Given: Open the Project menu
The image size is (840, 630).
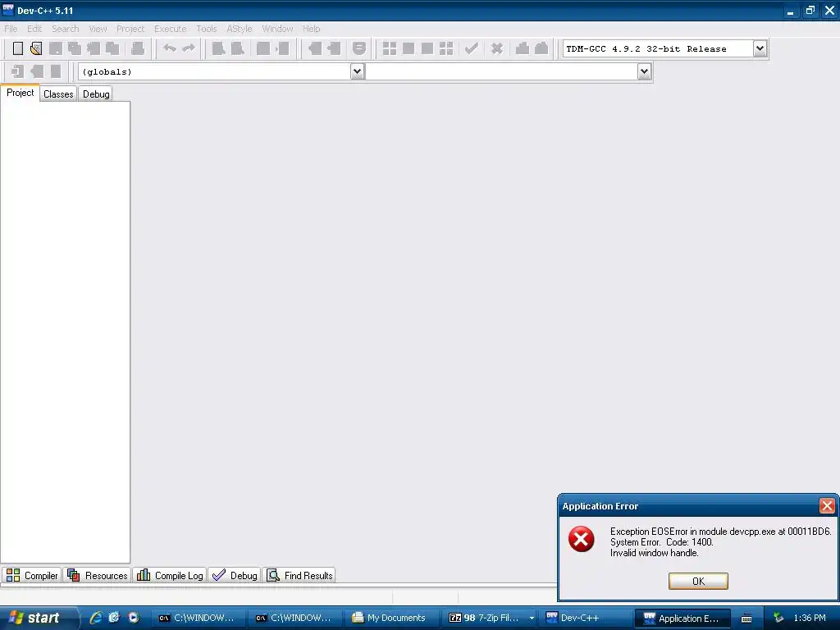Looking at the screenshot, I should coord(130,29).
